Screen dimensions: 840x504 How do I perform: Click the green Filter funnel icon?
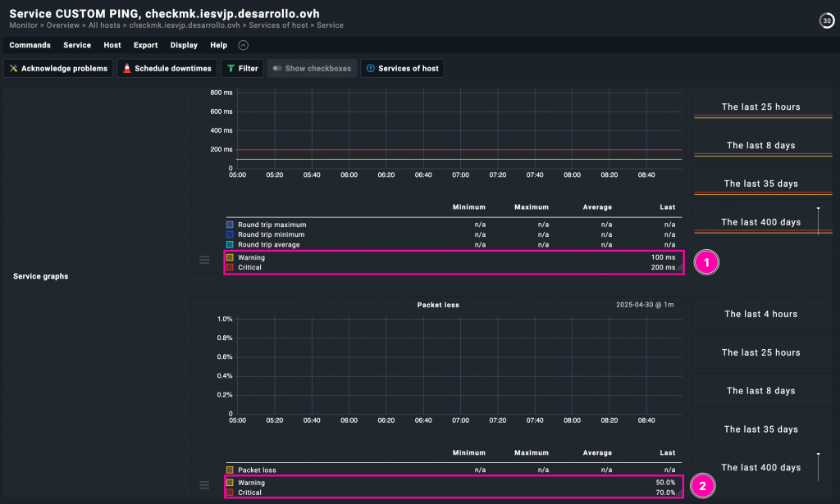point(231,69)
